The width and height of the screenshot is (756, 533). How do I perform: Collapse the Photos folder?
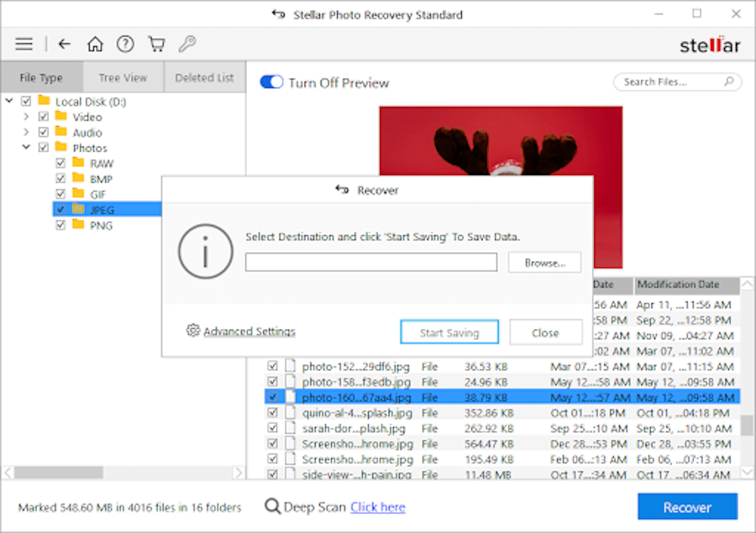point(26,147)
